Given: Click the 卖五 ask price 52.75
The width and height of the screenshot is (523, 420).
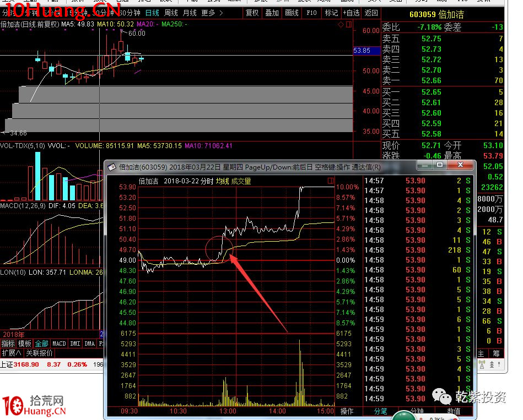Looking at the screenshot, I should tap(432, 39).
